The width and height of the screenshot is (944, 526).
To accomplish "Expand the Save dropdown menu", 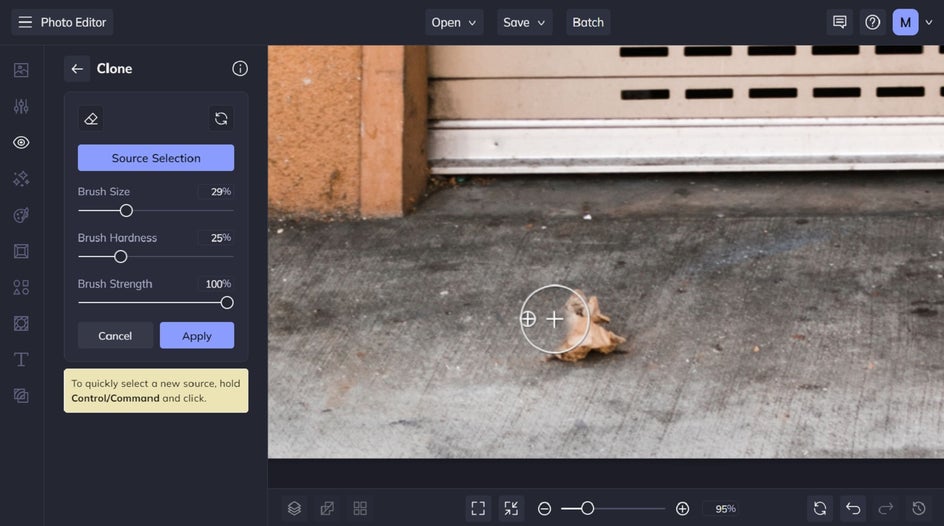I will [x=525, y=22].
